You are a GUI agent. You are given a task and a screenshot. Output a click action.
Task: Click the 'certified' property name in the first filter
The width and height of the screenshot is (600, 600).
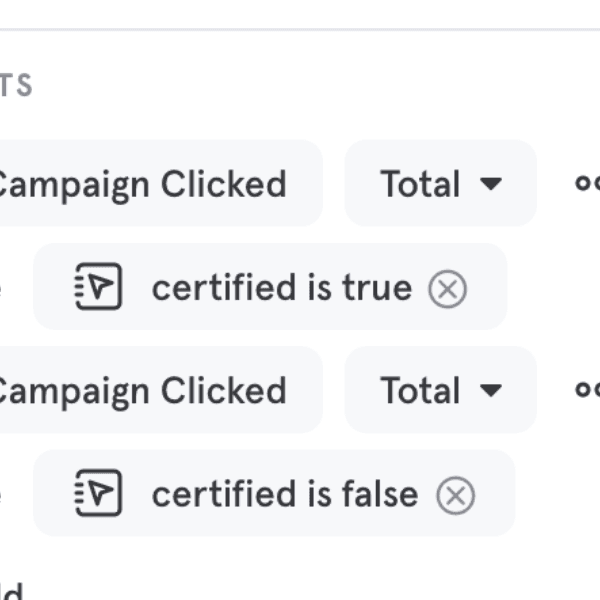pyautogui.click(x=224, y=288)
